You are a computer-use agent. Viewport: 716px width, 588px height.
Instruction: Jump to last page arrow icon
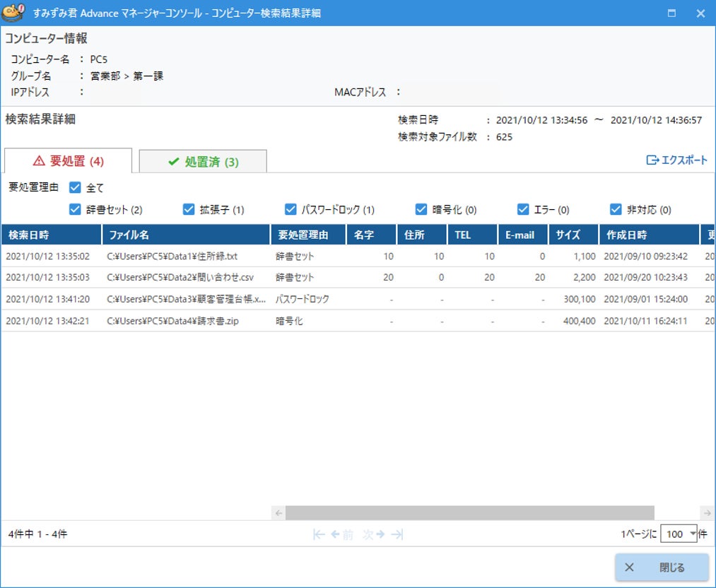[397, 534]
